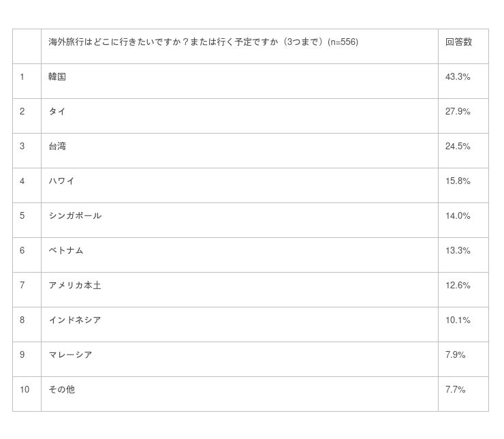Viewport: 504px width, 439px height.
Task: Select the タイ destination cell
Action: click(x=57, y=112)
